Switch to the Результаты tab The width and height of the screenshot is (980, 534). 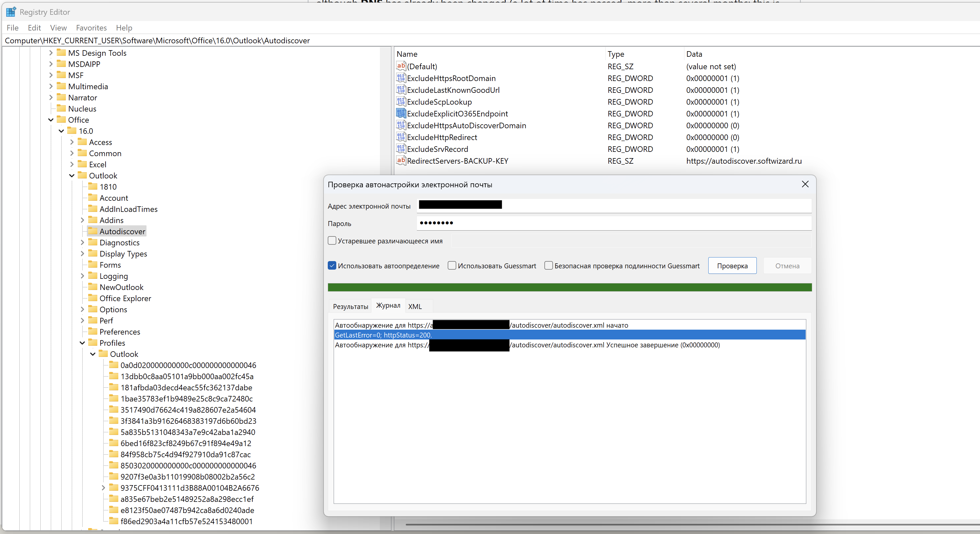pyautogui.click(x=350, y=306)
